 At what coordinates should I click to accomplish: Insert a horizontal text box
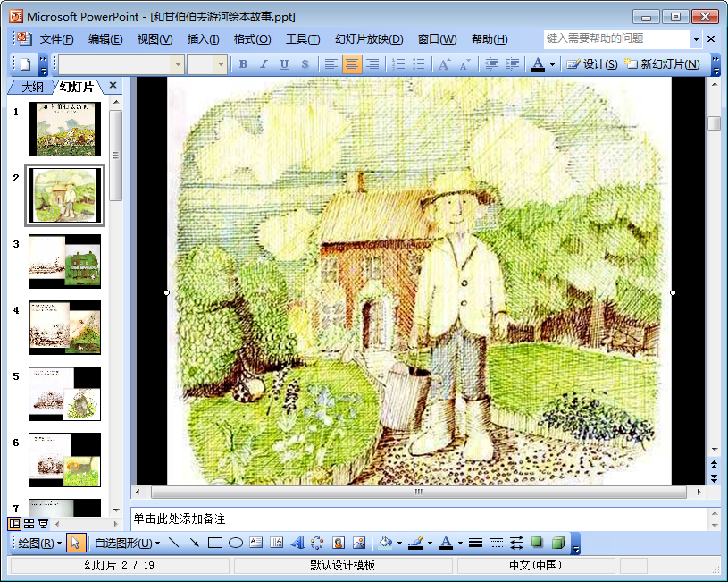coord(255,543)
